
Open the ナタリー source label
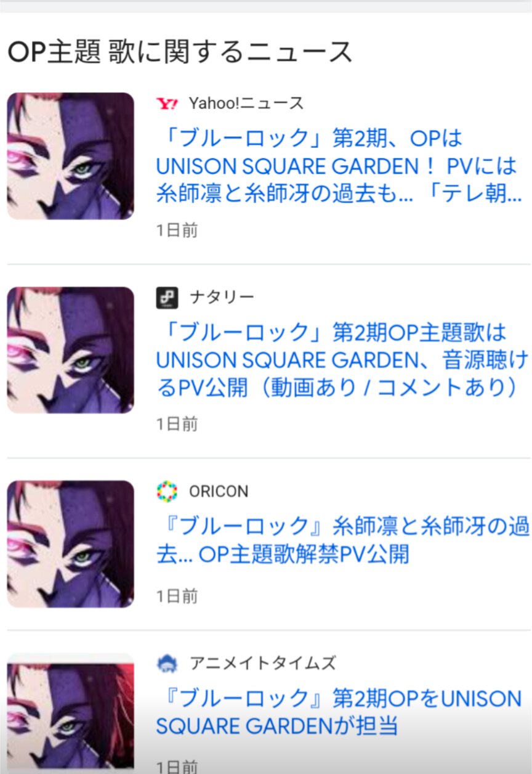[222, 298]
